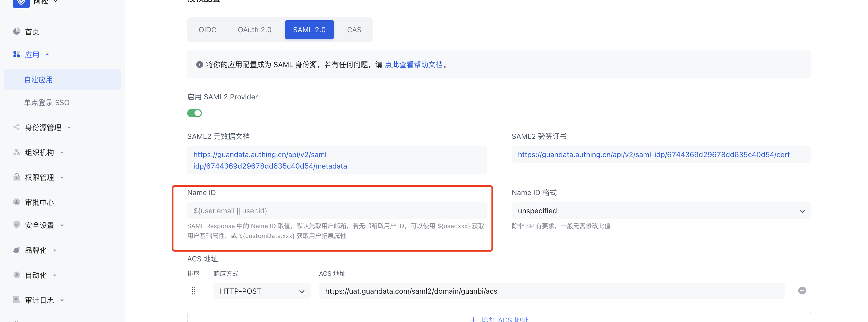The image size is (868, 322).
Task: Open the Name ID 格式 unspecified dropdown
Action: 661,211
